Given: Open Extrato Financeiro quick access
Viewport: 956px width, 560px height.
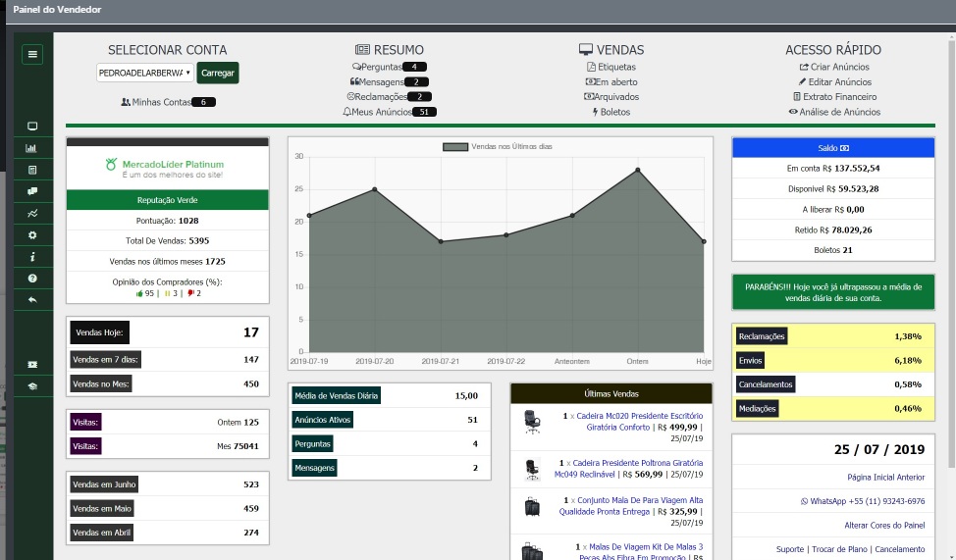Looking at the screenshot, I should (834, 97).
